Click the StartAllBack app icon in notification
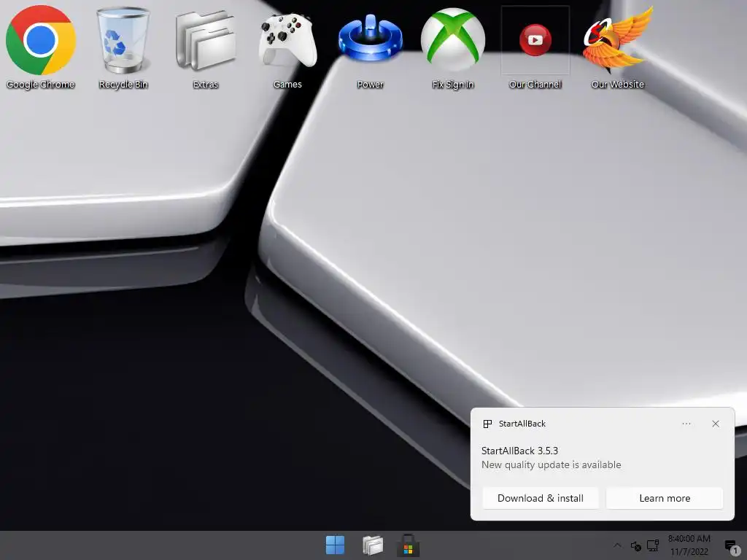The height and width of the screenshot is (560, 747). click(487, 424)
